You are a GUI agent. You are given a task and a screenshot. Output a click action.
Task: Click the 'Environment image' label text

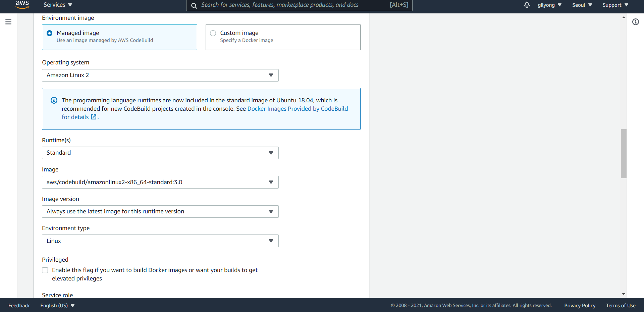(68, 18)
